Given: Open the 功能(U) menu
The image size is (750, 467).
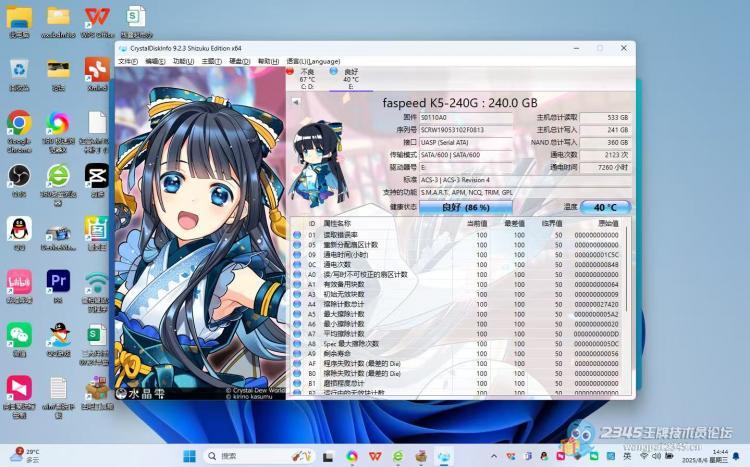Looking at the screenshot, I should tap(183, 61).
